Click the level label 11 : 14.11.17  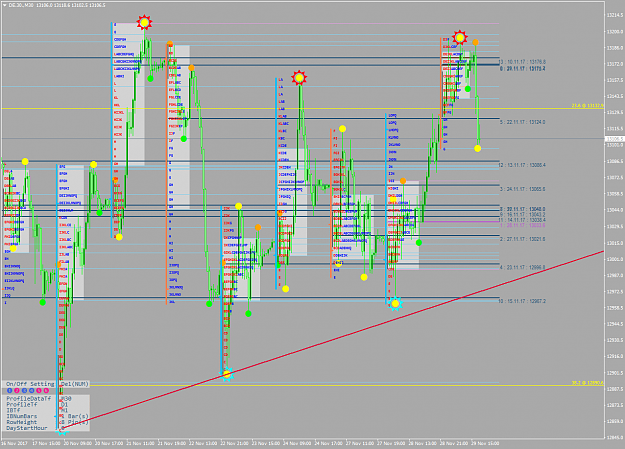tap(522, 220)
